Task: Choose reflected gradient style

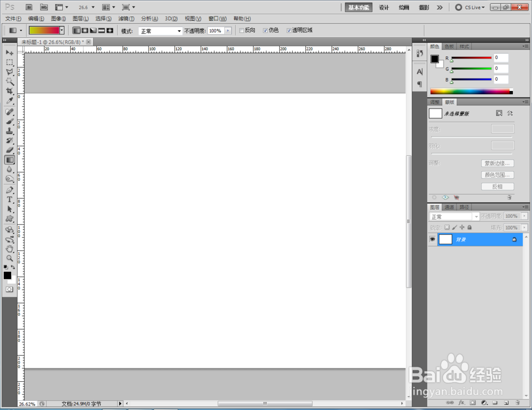Action: tap(102, 30)
